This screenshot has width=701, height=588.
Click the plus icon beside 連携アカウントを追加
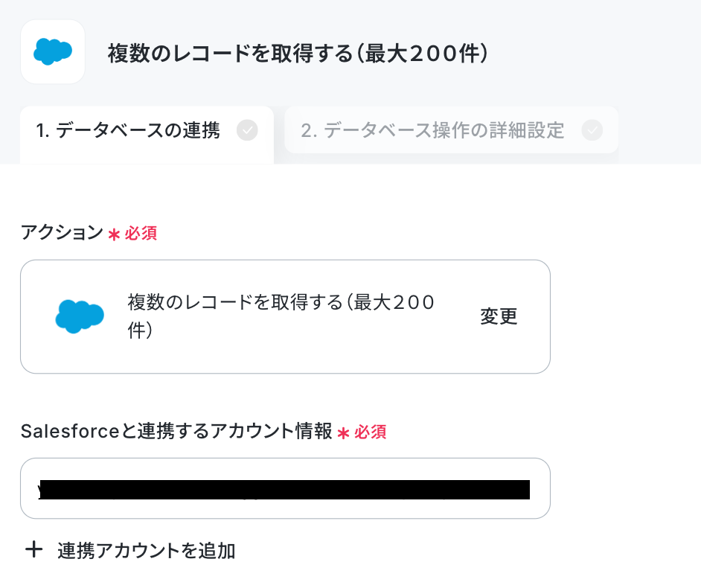[x=34, y=549]
